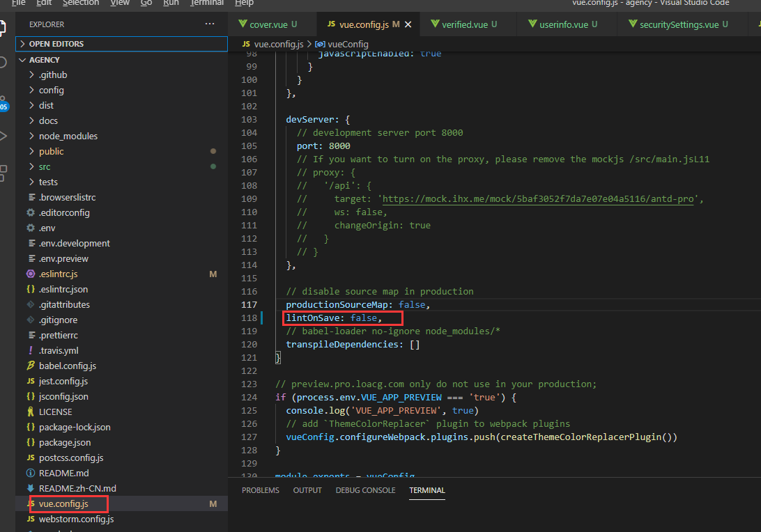This screenshot has height=532, width=761.
Task: Open the Extensions view icon
Action: click(x=3, y=171)
